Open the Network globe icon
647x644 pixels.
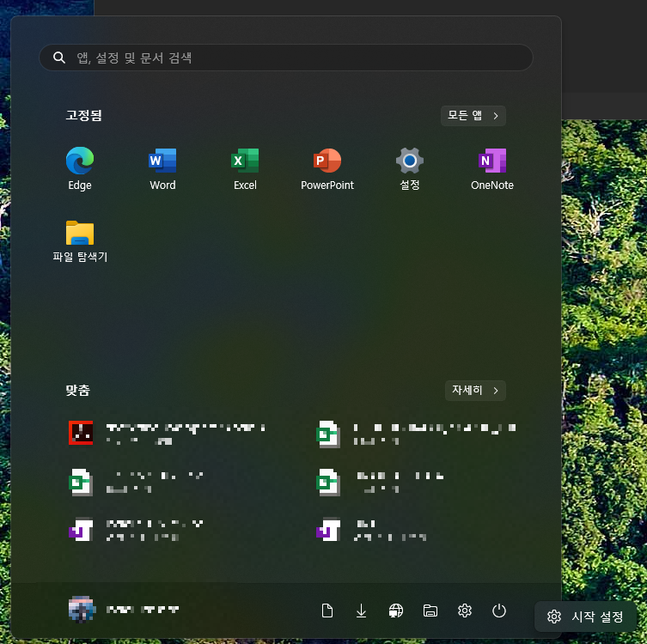click(396, 611)
